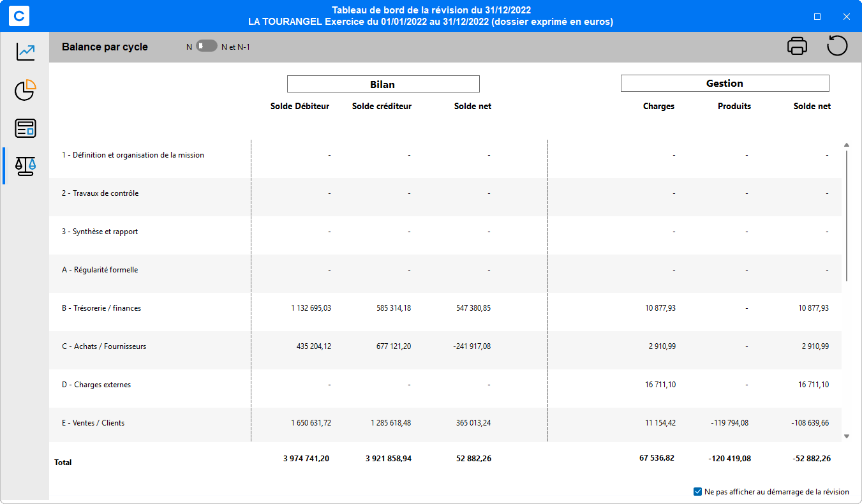Click total credit 3 921 858,94
The height and width of the screenshot is (504, 862).
(x=389, y=458)
